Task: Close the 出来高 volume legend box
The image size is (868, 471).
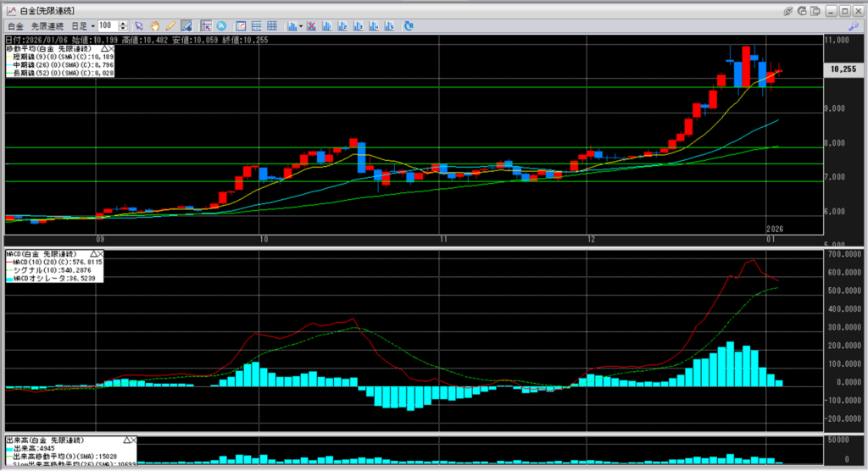Action: (x=132, y=441)
